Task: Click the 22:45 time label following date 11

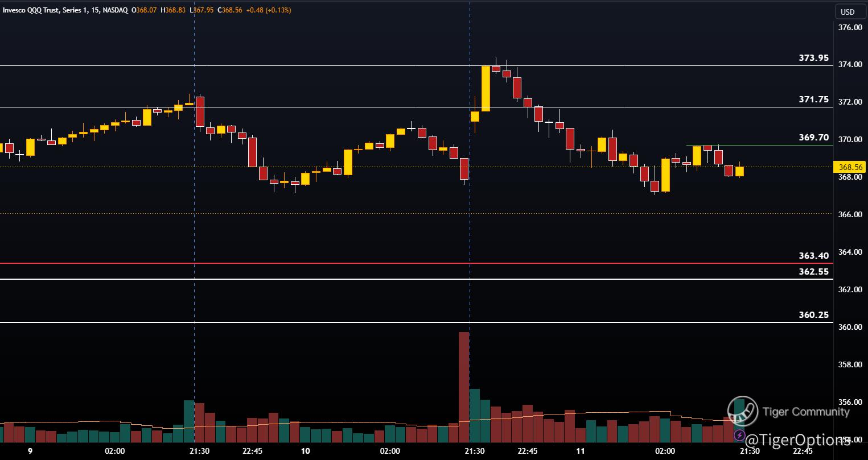Action: coord(803,451)
